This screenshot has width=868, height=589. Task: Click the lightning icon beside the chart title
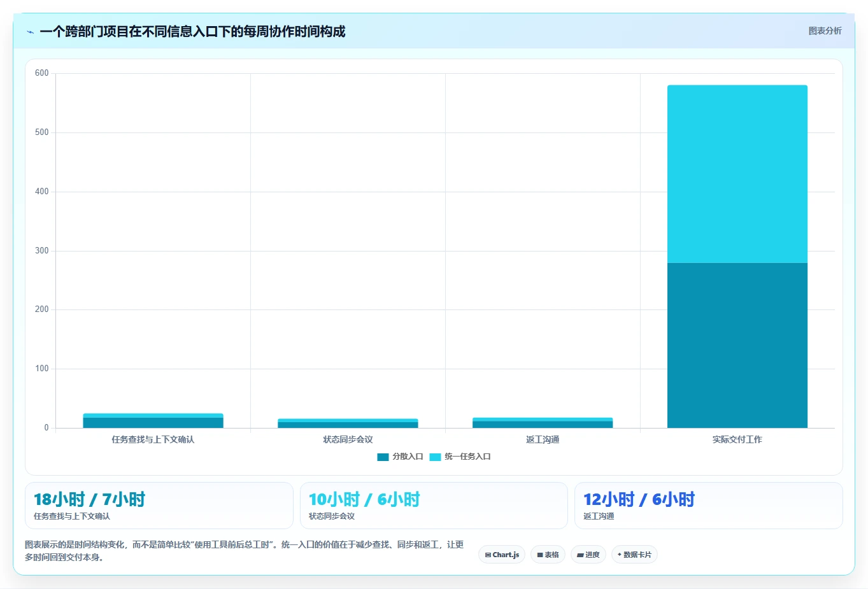[30, 32]
